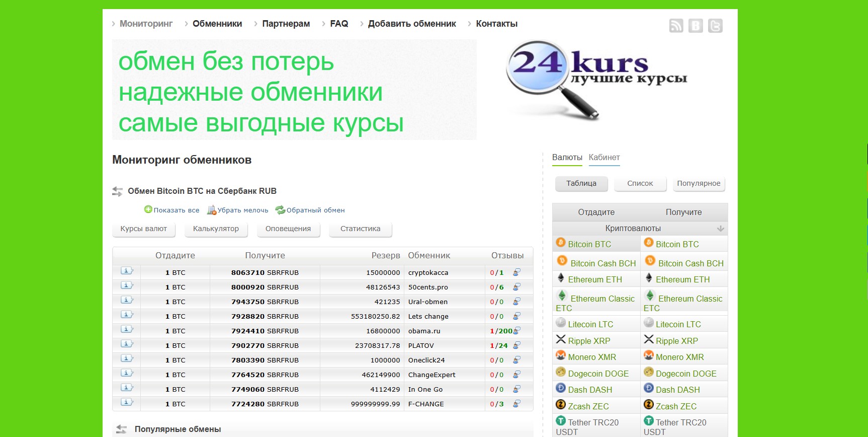Open info icon for ChangeExpert row
868x437 pixels.
tap(127, 373)
